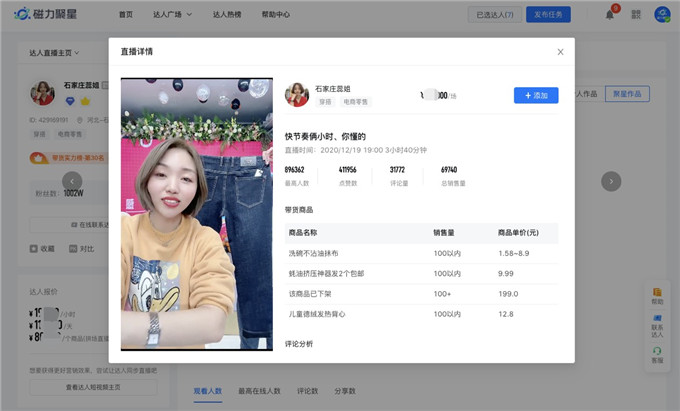Click the 磁力聚星 logo
The height and width of the screenshot is (411, 680).
click(x=50, y=14)
